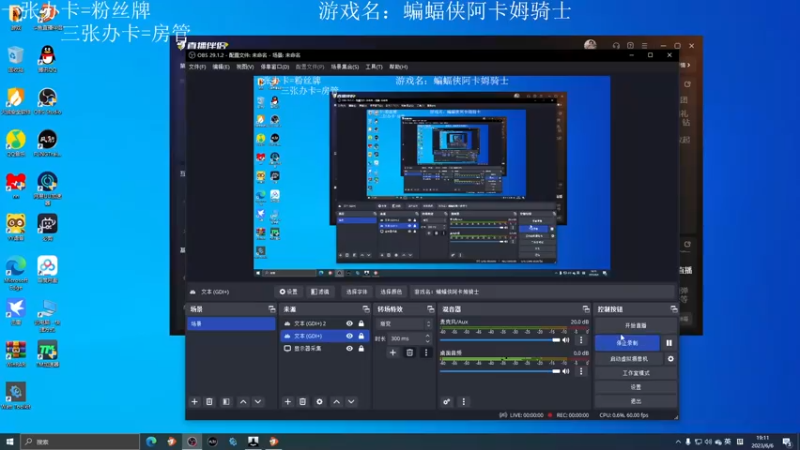Move source up with the up arrow

click(x=337, y=402)
